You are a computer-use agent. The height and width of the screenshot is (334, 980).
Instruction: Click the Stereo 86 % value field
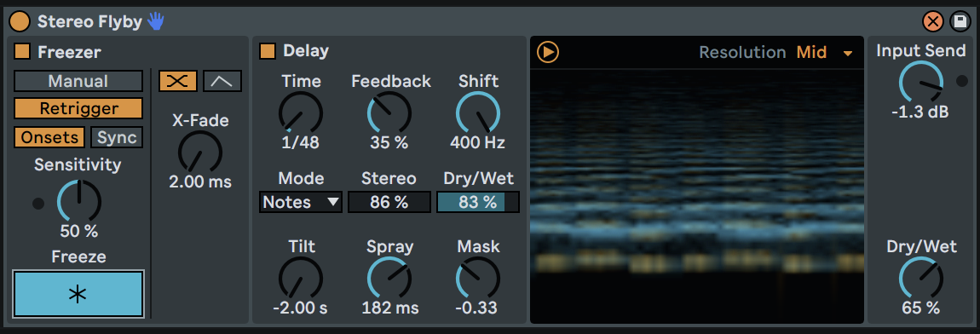(389, 202)
